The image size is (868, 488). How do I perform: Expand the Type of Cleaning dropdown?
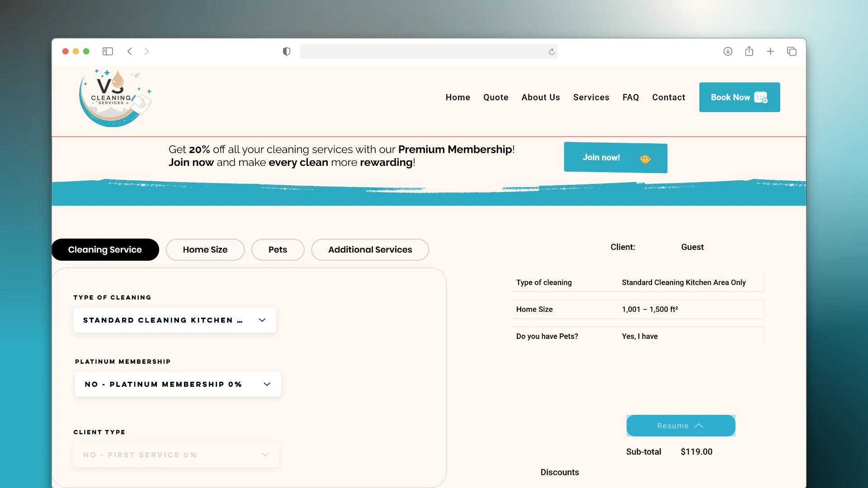click(175, 320)
